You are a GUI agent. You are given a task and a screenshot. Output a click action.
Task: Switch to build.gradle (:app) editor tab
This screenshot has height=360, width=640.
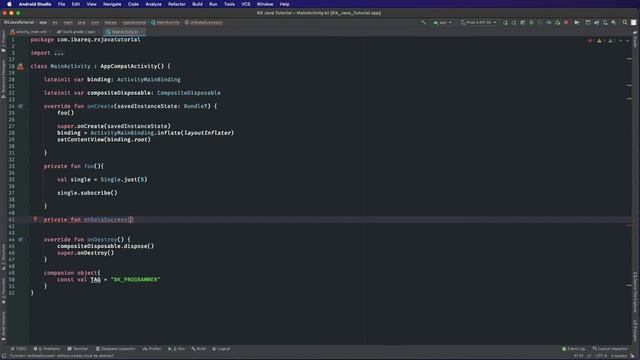pyautogui.click(x=76, y=31)
